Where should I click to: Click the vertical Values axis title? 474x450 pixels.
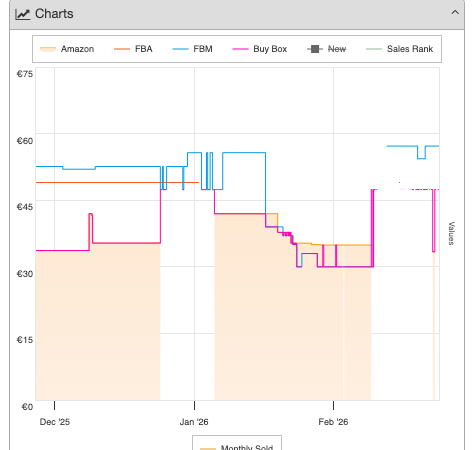coord(451,233)
